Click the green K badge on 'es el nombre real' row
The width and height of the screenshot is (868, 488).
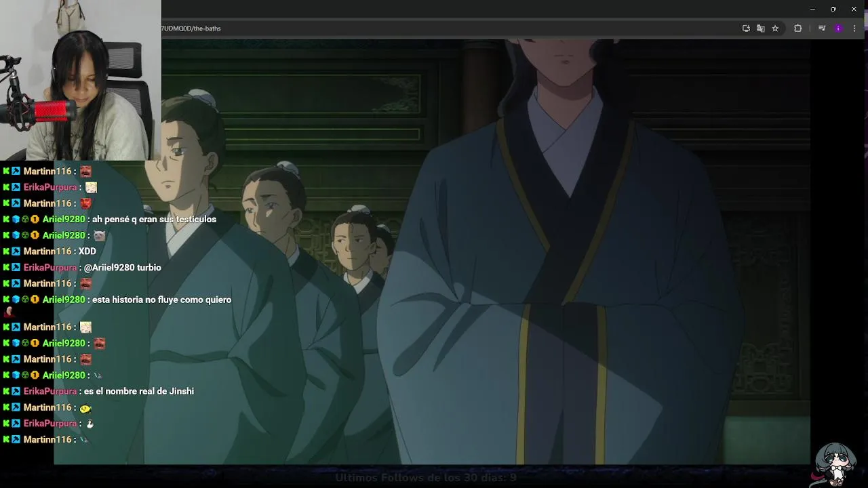pos(6,391)
